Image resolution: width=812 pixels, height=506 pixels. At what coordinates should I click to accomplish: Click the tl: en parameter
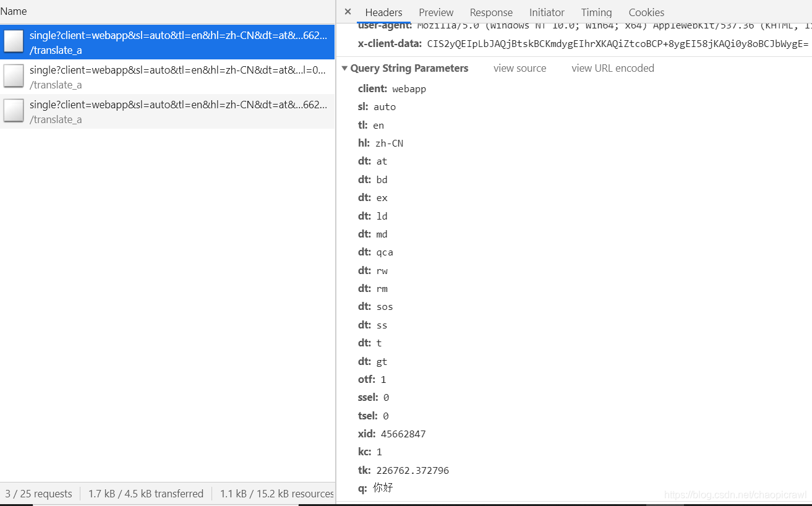(x=371, y=125)
